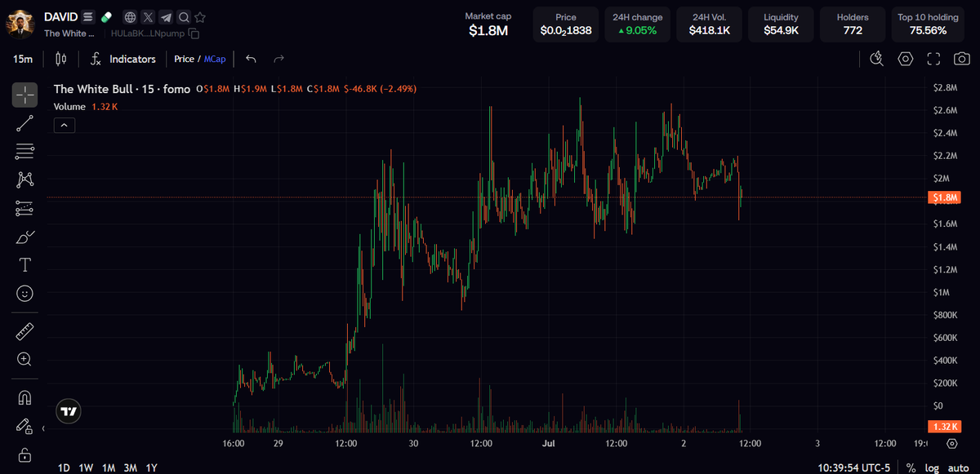Click the Price stat card
The image size is (980, 474).
[x=566, y=24]
